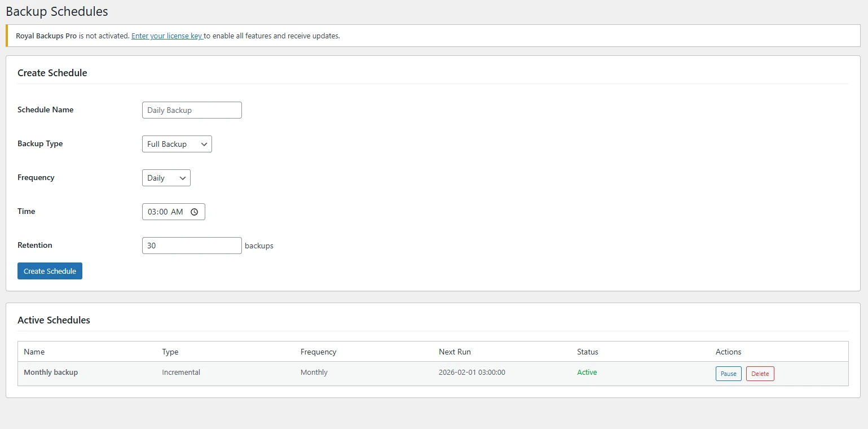868x429 pixels.
Task: Click the Create Schedule button
Action: [x=50, y=271]
